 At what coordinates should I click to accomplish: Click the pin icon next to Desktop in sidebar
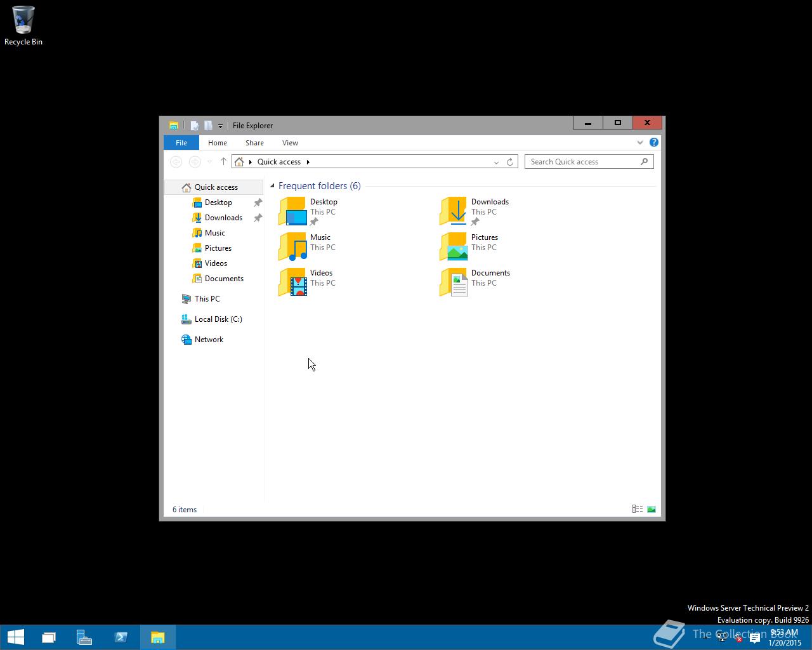point(258,202)
